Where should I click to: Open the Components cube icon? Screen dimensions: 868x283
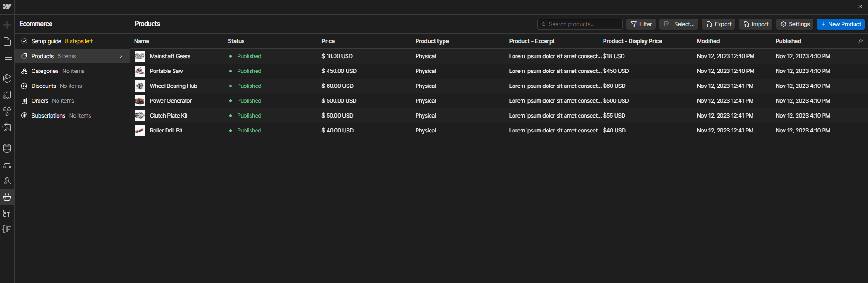7,79
